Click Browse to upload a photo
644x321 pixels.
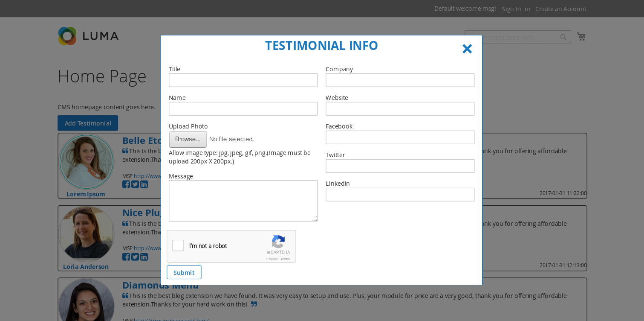[188, 139]
